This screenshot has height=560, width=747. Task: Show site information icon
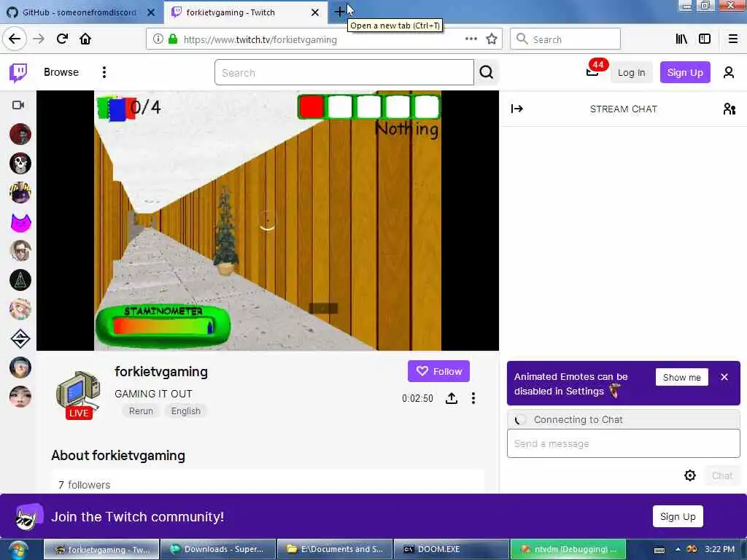click(x=158, y=39)
